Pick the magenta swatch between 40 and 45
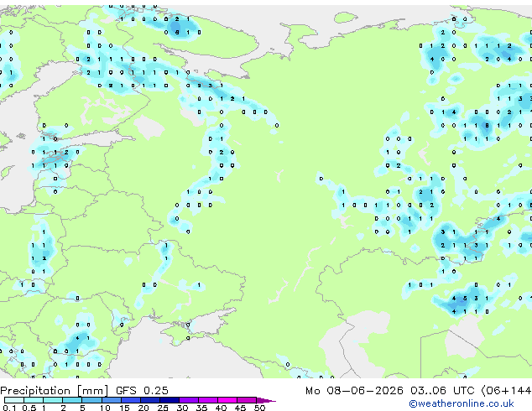This screenshot has width=532, height=411. pyautogui.click(x=227, y=400)
